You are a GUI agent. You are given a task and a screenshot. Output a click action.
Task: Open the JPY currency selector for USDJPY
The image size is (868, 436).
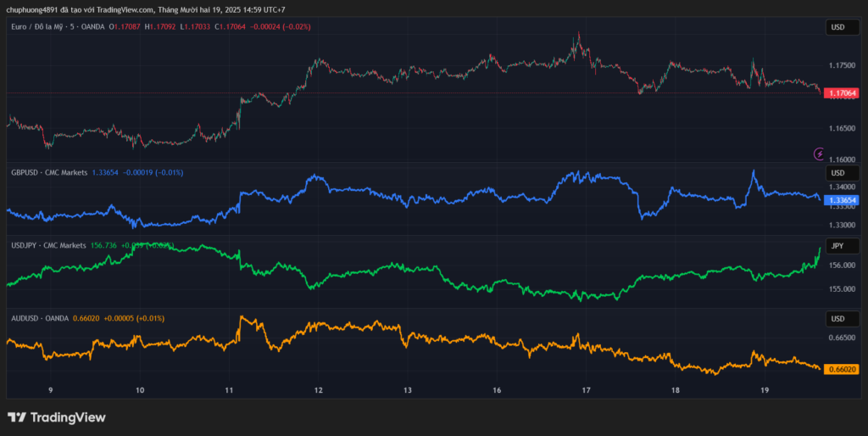837,246
